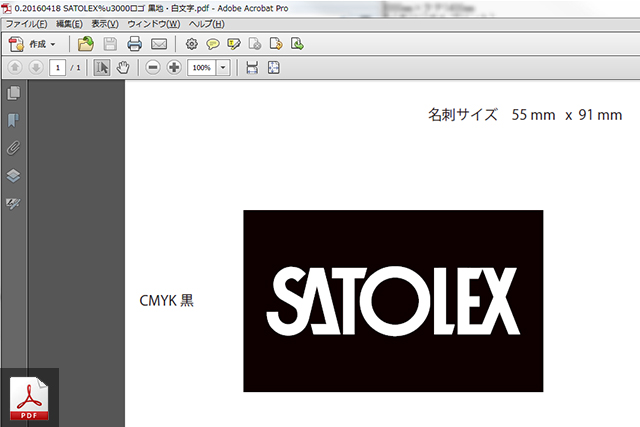Expand the 作成 dropdown arrow
Viewport: 640px width, 427px height.
53,44
